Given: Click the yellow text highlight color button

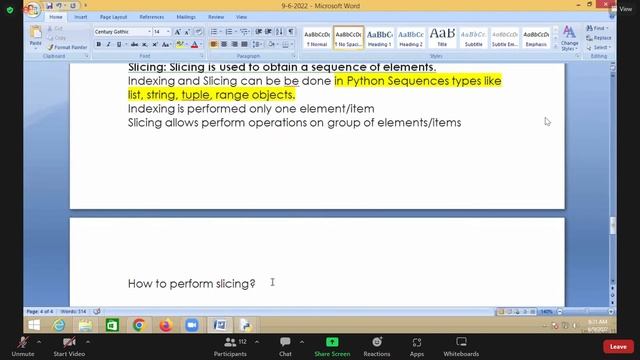Looking at the screenshot, I should [x=180, y=44].
